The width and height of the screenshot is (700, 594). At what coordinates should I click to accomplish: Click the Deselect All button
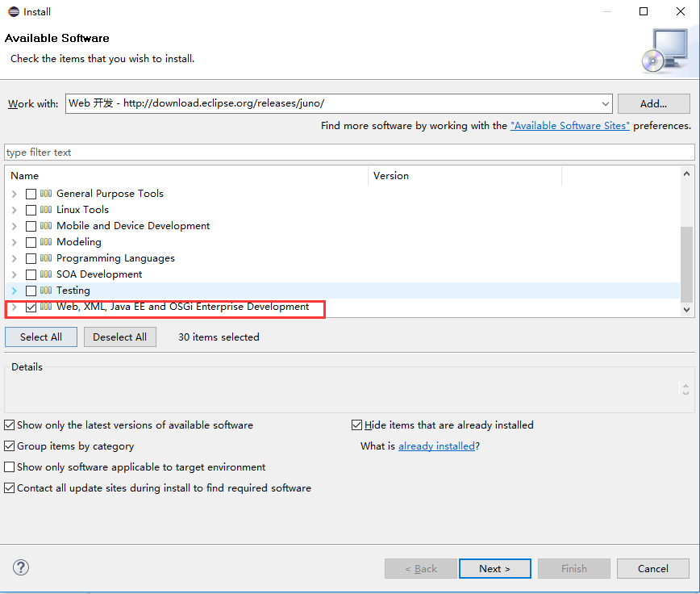[119, 337]
